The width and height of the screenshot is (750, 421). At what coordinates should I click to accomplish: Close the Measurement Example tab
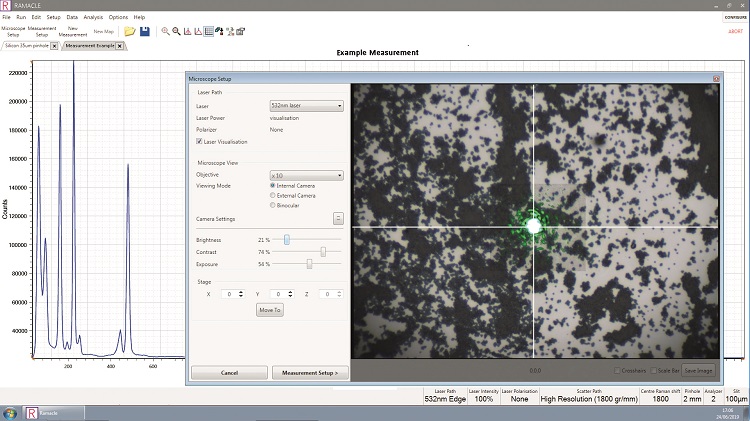tap(120, 46)
